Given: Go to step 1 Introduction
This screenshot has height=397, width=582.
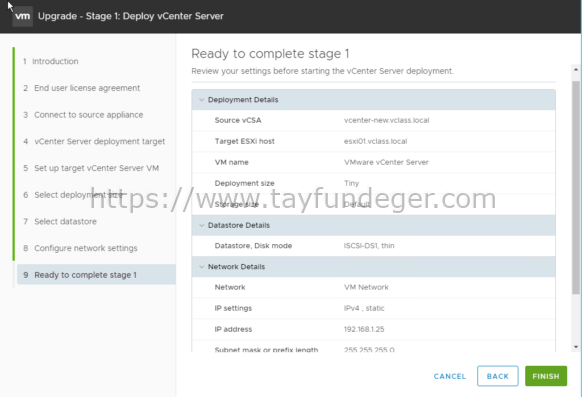Looking at the screenshot, I should pyautogui.click(x=50, y=61).
